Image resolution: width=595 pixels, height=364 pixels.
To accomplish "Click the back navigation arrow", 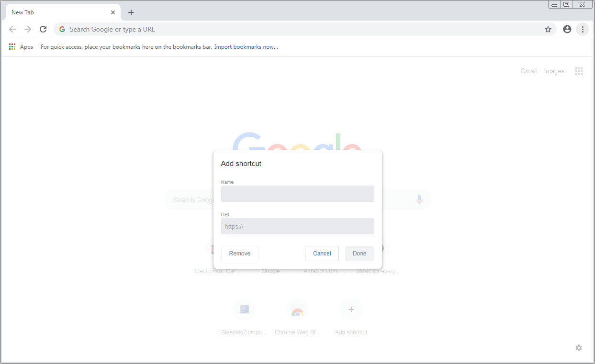I will (12, 29).
